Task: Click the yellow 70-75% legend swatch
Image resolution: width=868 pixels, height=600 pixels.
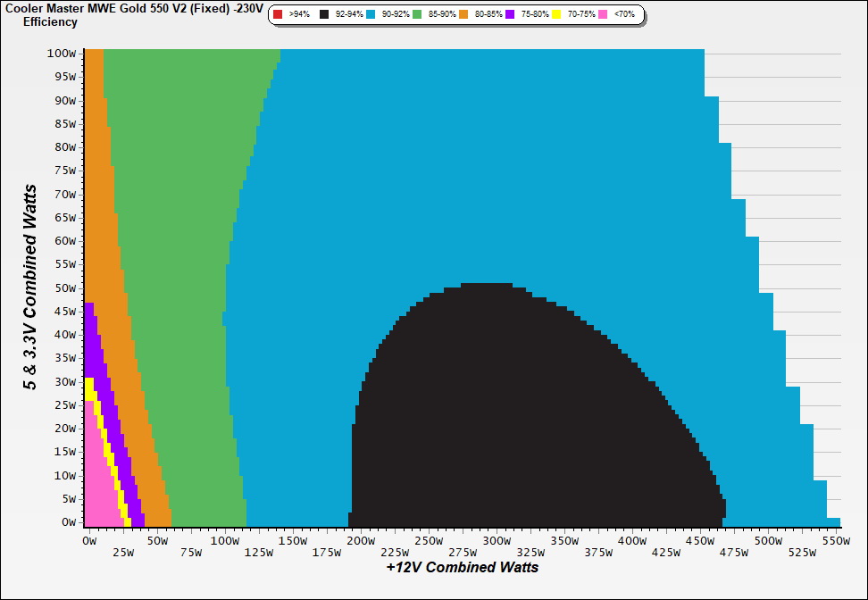Action: coord(556,15)
